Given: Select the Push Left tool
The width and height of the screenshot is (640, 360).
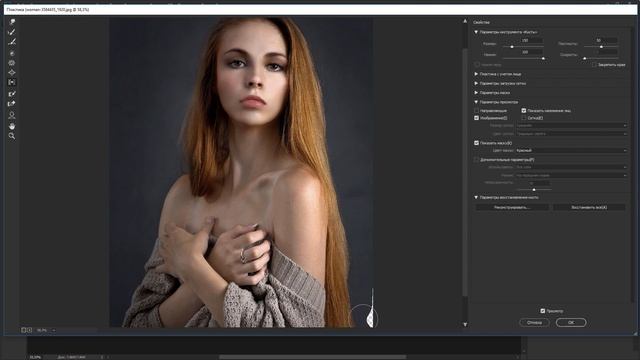Looking at the screenshot, I should coord(12,82).
